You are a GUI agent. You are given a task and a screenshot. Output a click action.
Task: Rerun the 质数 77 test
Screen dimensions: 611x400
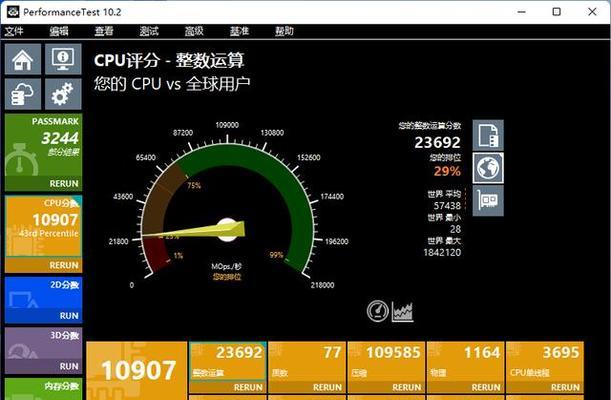coord(327,387)
